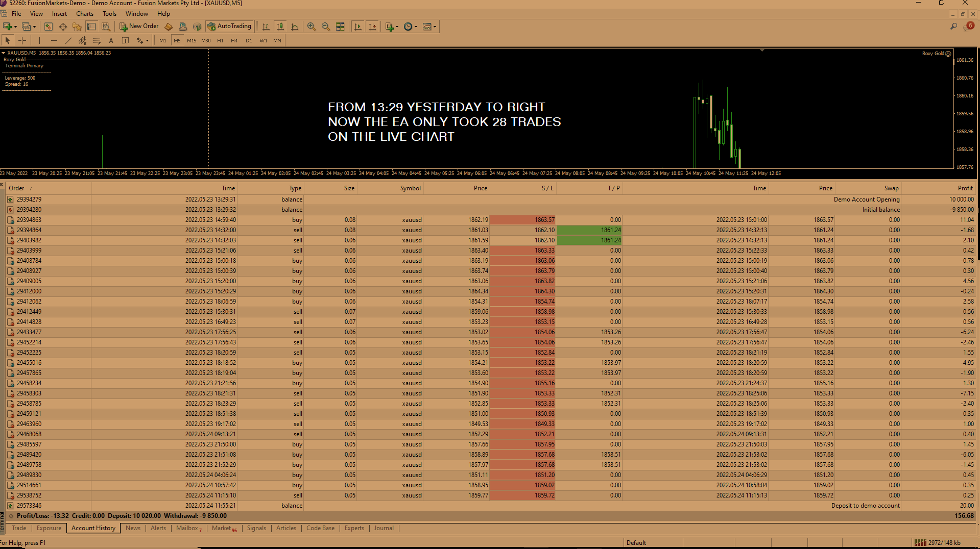Toggle chart auto scroll
This screenshot has height=549, width=980.
[358, 27]
